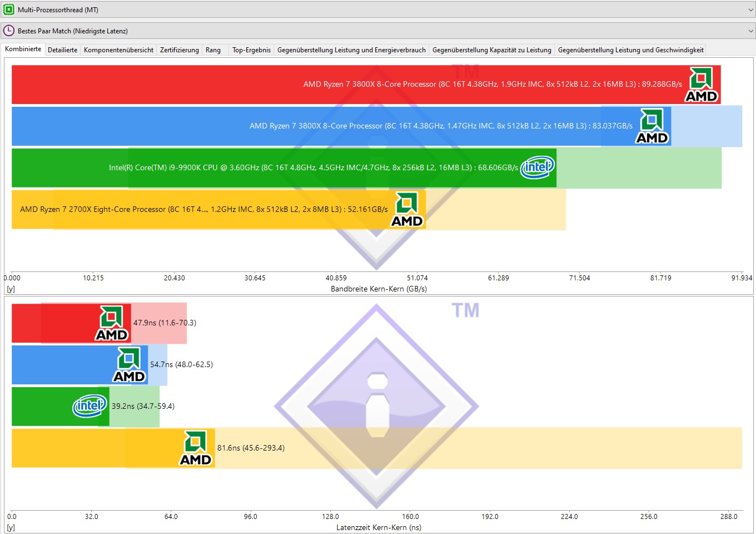
Task: Click the 47.9ns (11.6-70.3) latency value
Action: [x=165, y=323]
